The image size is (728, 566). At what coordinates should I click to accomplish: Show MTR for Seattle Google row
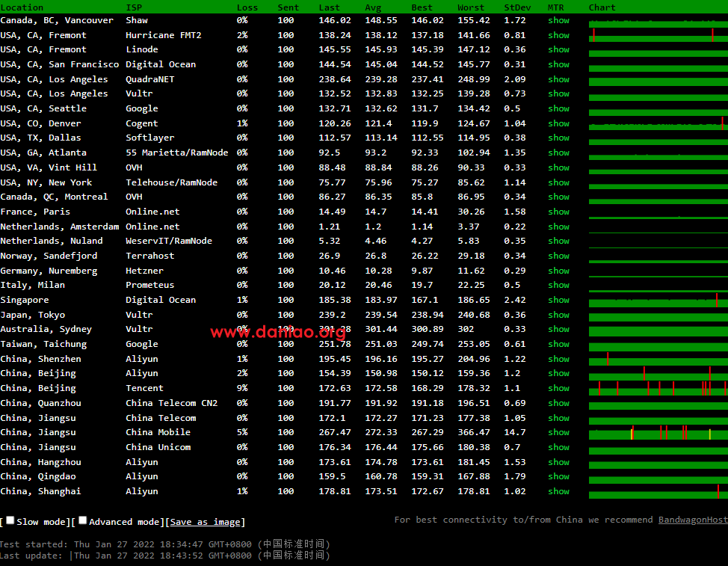click(x=558, y=108)
